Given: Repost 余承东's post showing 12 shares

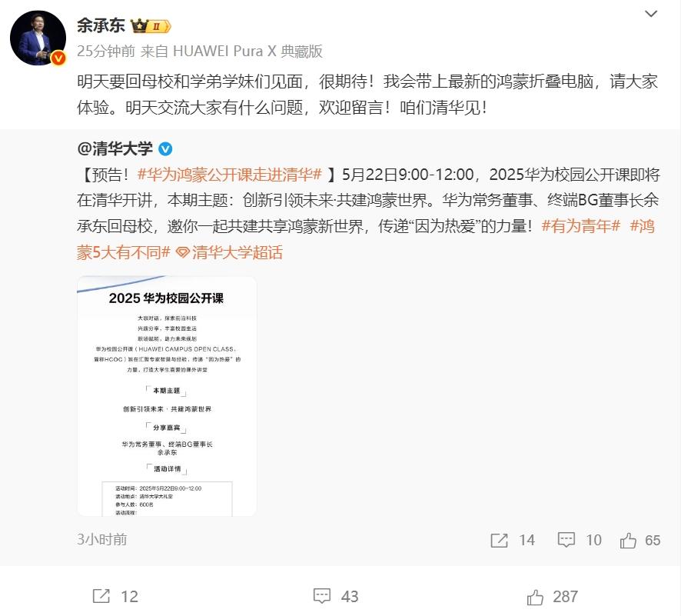Looking at the screenshot, I should [x=115, y=596].
